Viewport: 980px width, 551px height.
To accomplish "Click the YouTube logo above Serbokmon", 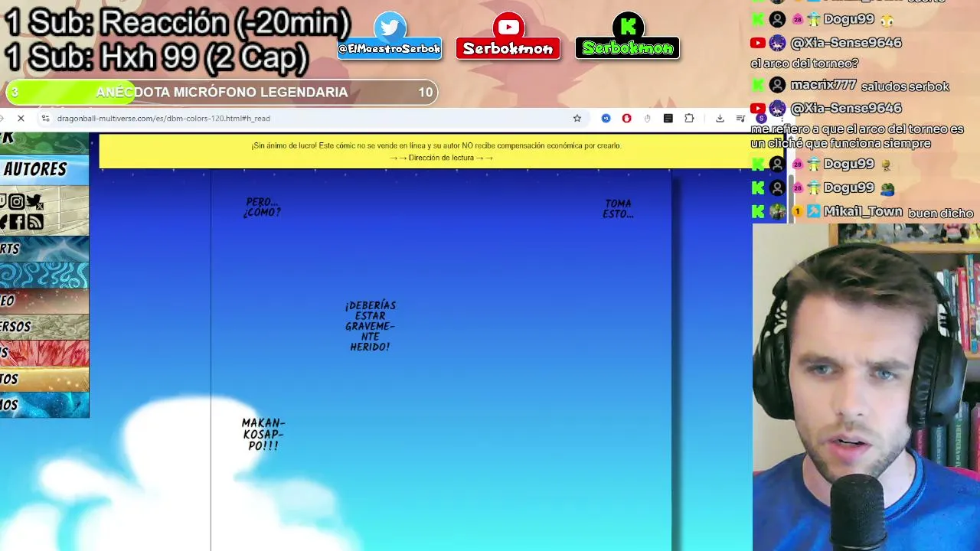I will [508, 28].
